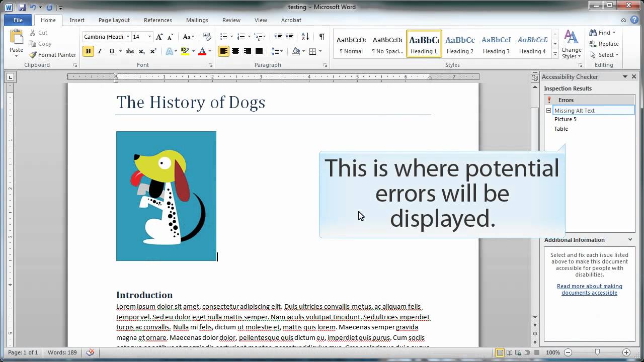Apply Heading 2 style

[460, 44]
